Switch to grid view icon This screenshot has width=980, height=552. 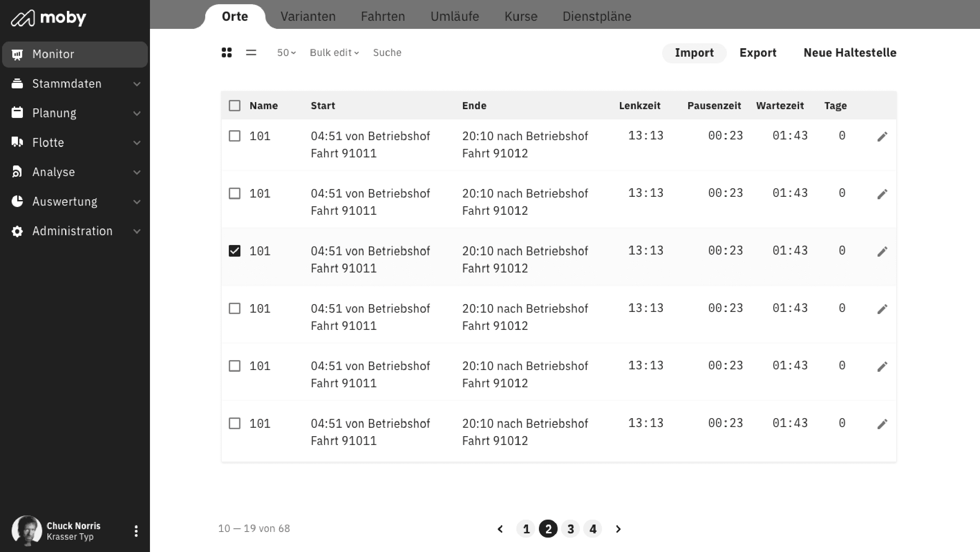[x=226, y=52]
